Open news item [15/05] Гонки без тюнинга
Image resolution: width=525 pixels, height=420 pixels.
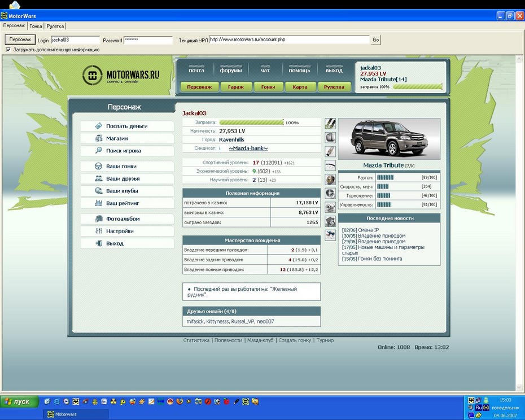click(x=372, y=259)
